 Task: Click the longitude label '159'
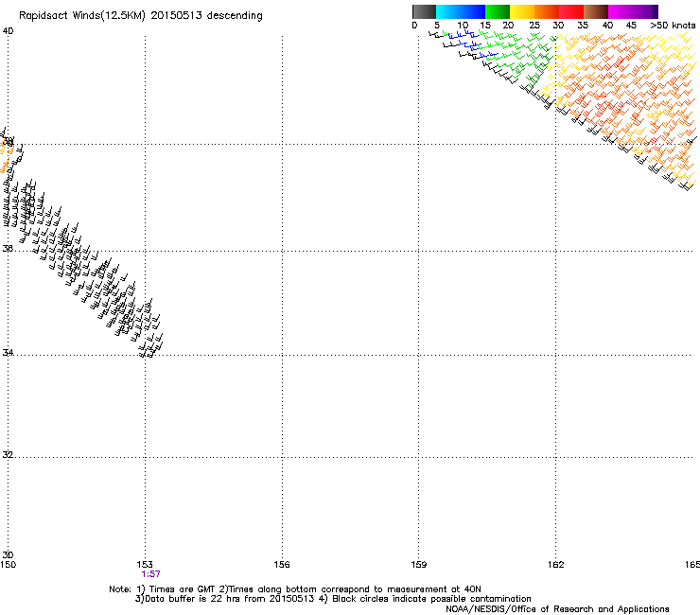418,565
